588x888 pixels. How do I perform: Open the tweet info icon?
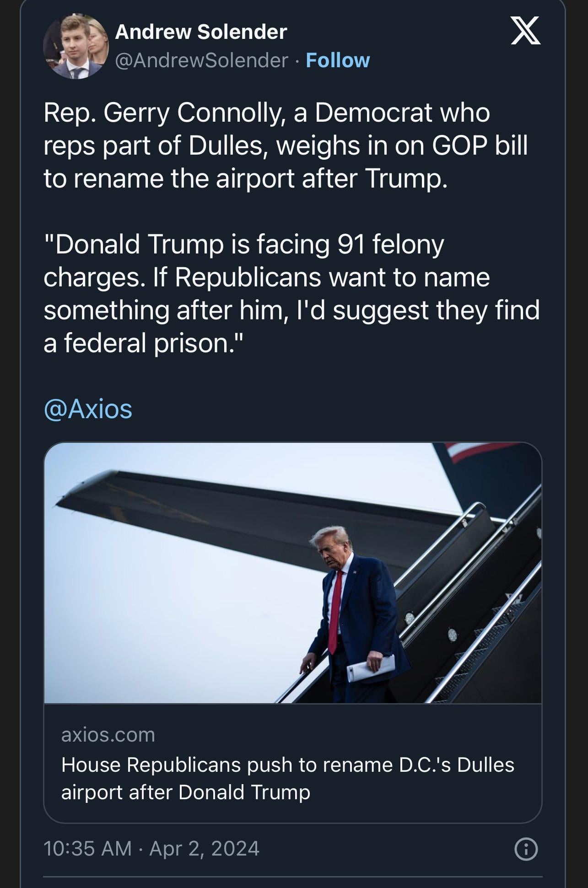[526, 850]
